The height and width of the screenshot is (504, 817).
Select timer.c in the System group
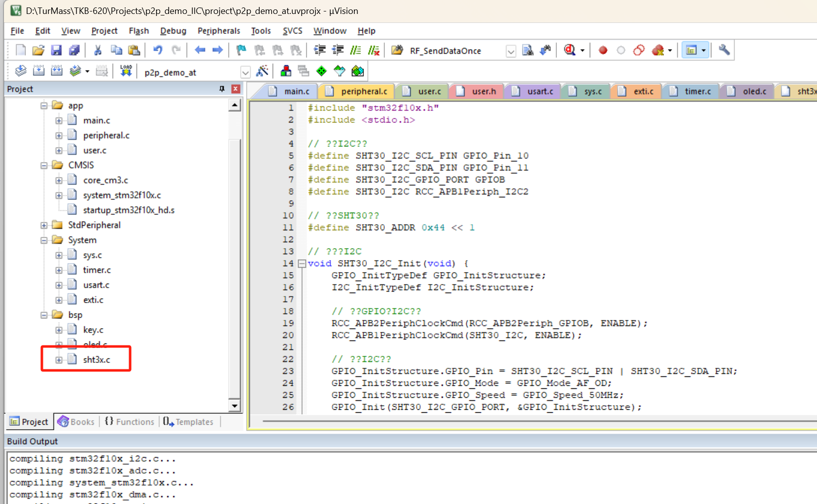(x=97, y=270)
